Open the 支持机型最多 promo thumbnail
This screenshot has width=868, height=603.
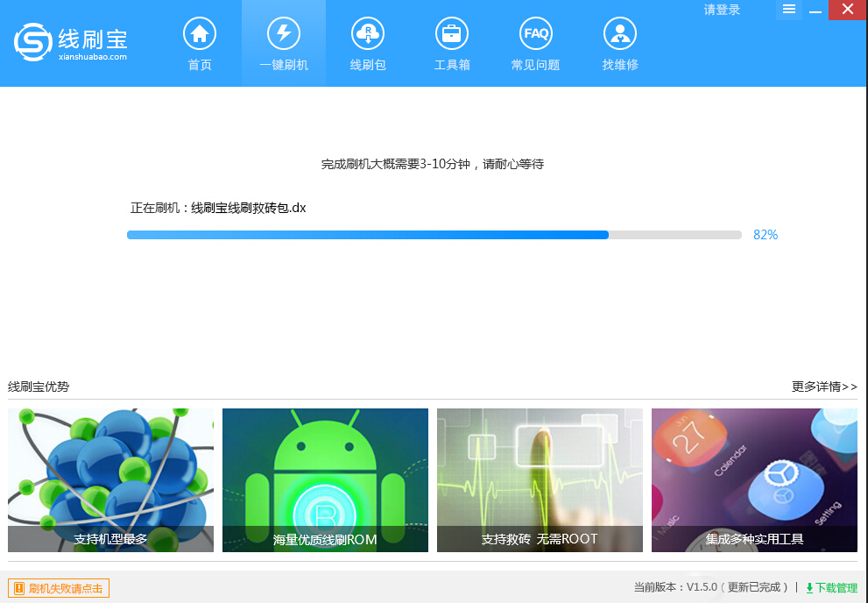pyautogui.click(x=109, y=479)
